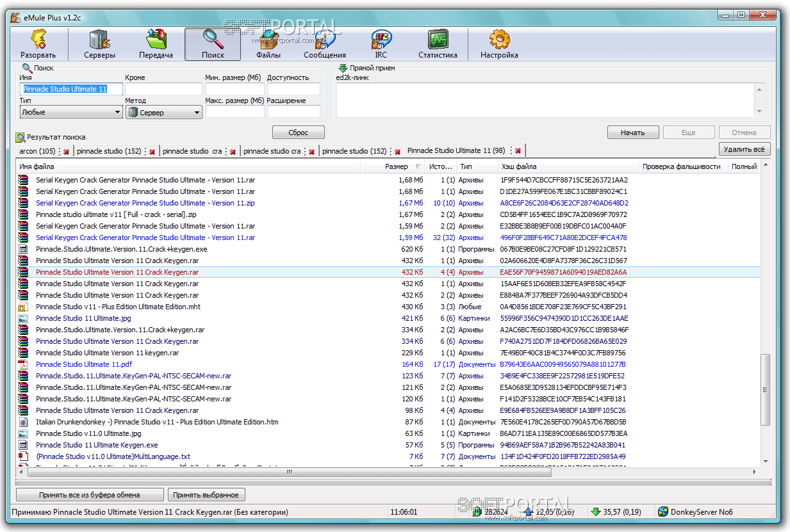Click the Кроме exclude field
Screen dimensions: 790x532
pyautogui.click(x=164, y=89)
